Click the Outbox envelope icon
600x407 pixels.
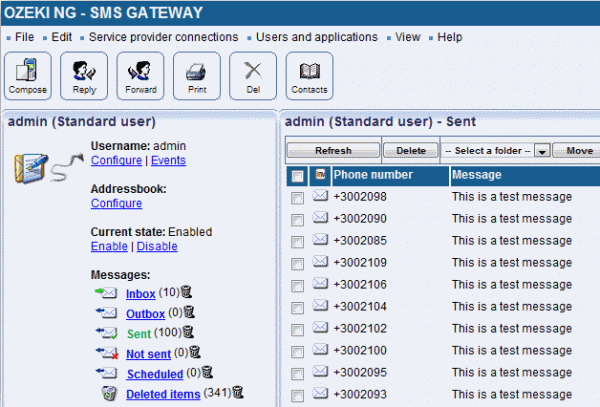[x=106, y=313]
